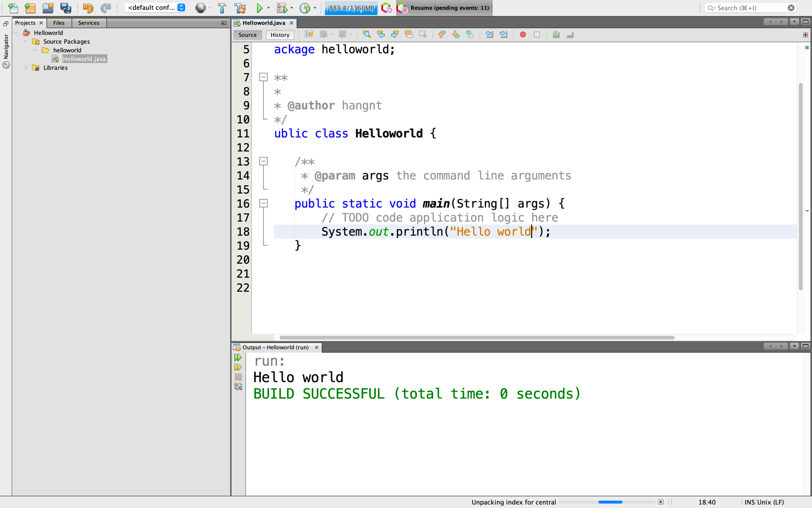Click the Previous Bookmark icon

442,34
